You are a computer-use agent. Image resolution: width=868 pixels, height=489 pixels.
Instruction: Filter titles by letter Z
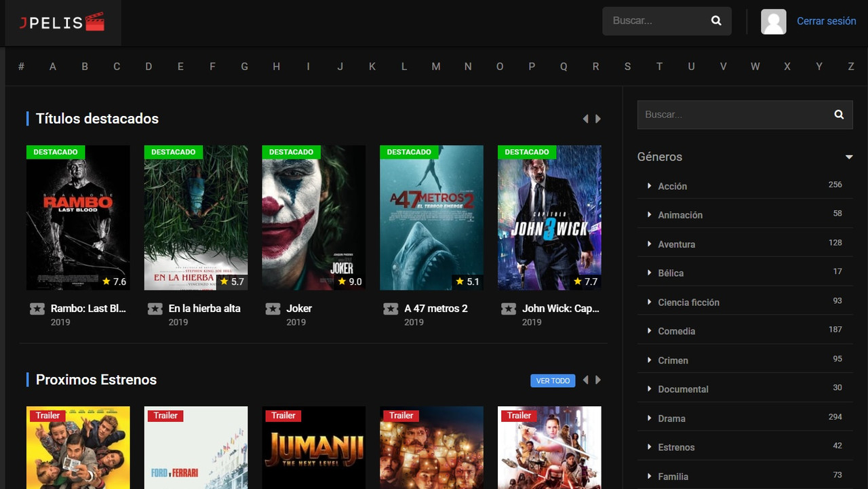pyautogui.click(x=851, y=66)
